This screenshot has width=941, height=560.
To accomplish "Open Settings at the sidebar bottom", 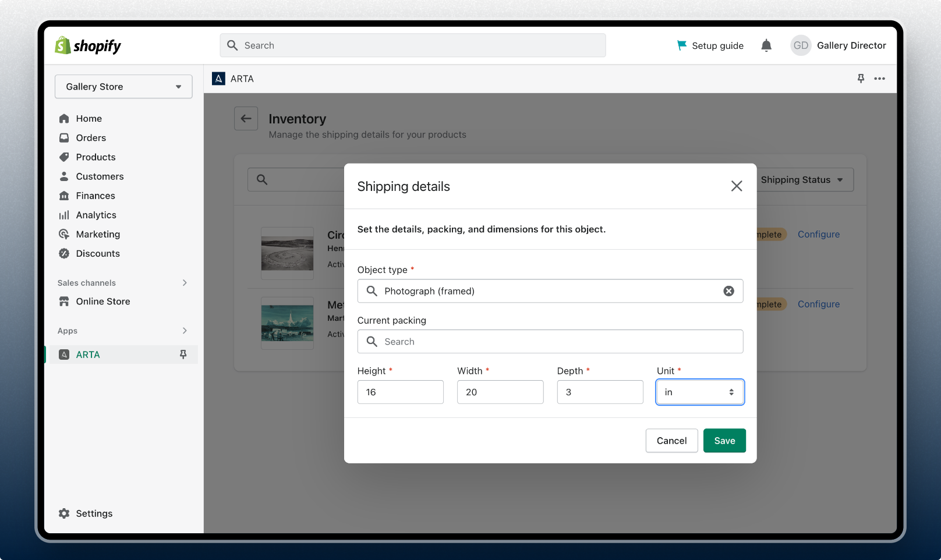I will click(94, 513).
